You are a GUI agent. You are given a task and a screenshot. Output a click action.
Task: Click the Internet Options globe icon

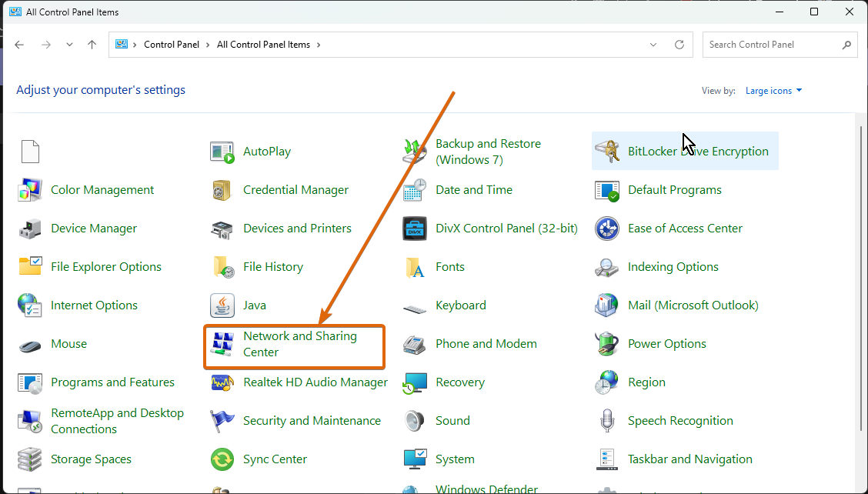[30, 305]
